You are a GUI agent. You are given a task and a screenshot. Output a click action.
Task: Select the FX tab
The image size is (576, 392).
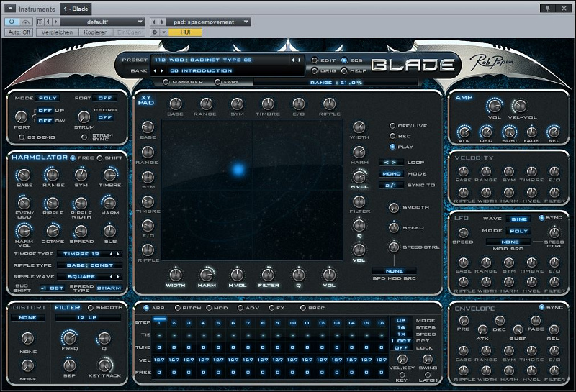pyautogui.click(x=272, y=308)
